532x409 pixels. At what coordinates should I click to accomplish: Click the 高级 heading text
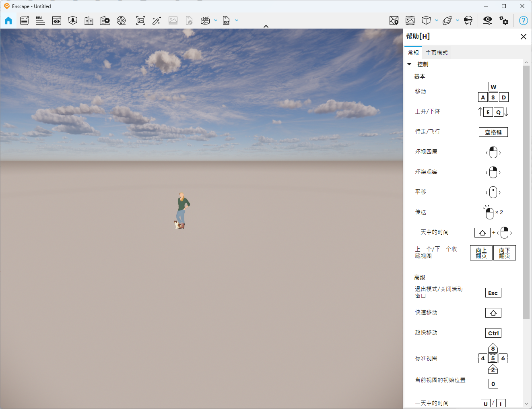[x=420, y=277]
